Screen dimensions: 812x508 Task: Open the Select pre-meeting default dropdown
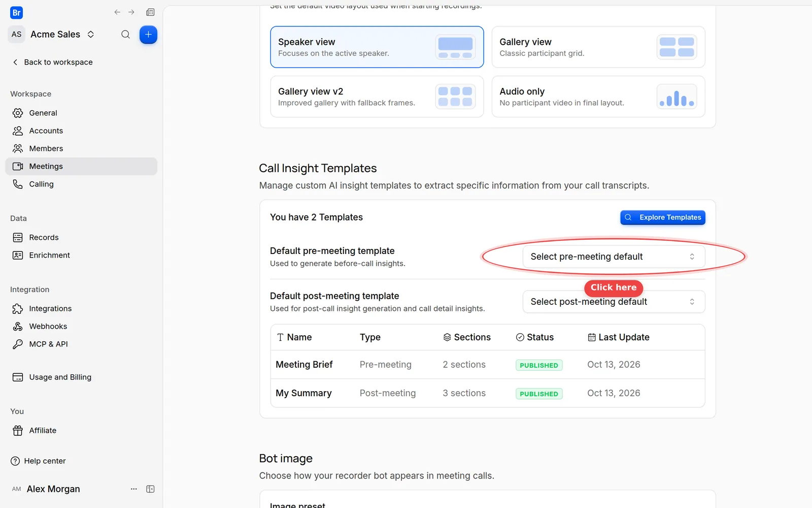[614, 257]
